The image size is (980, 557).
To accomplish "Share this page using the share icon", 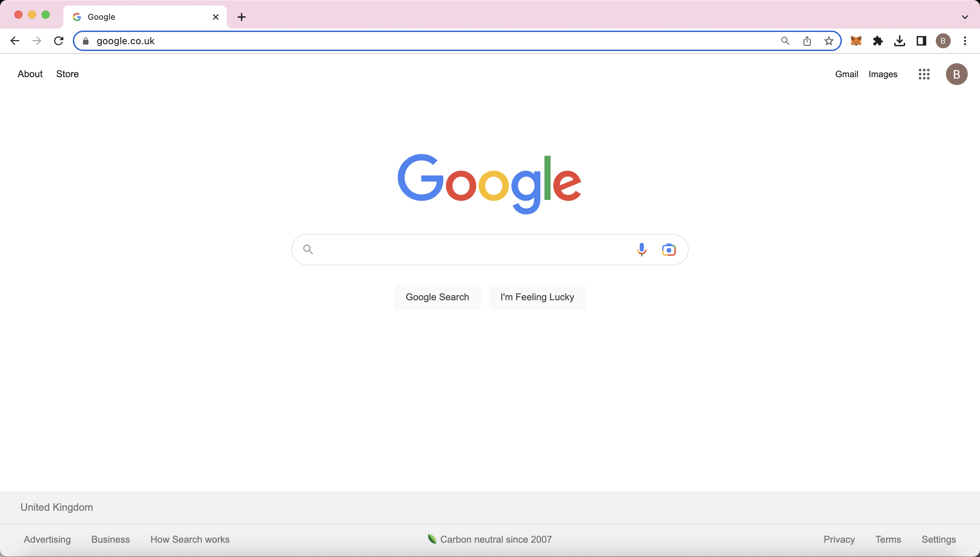I will coord(807,41).
